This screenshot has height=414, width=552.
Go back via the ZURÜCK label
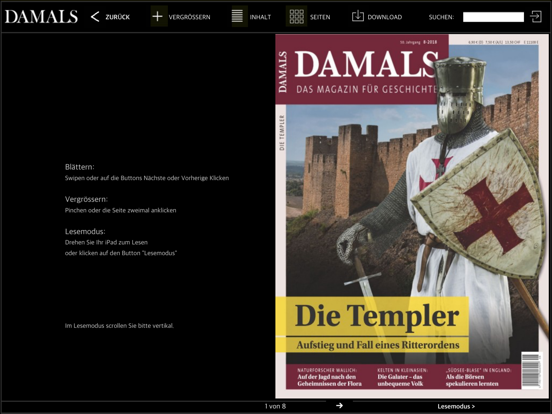[118, 17]
